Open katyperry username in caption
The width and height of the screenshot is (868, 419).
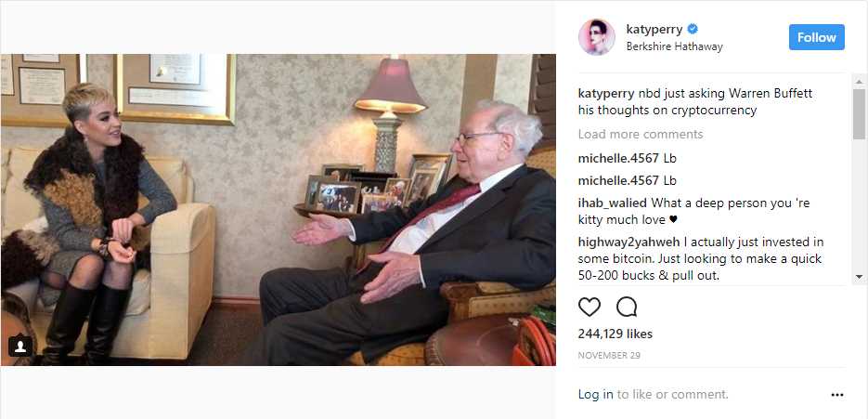606,93
